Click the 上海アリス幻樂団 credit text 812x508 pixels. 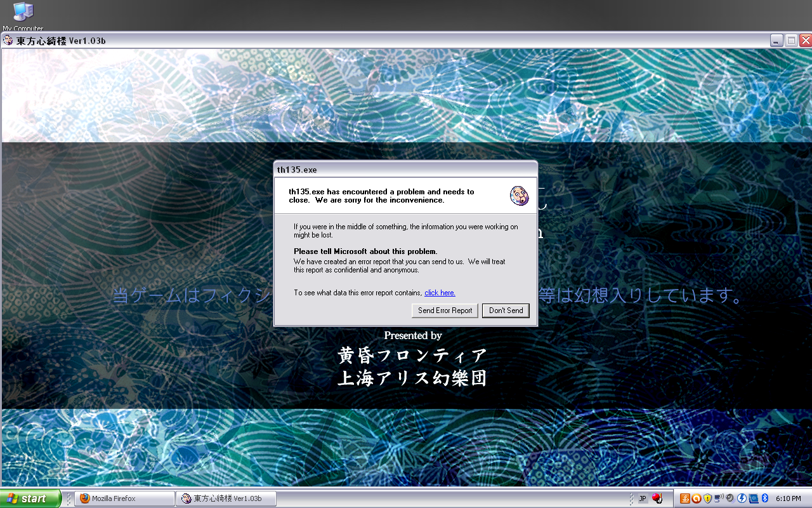point(413,378)
